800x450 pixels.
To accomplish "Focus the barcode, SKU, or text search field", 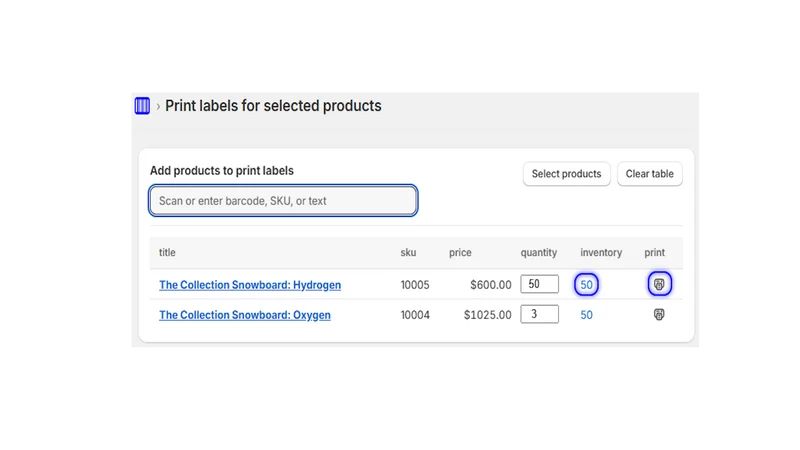I will 283,201.
